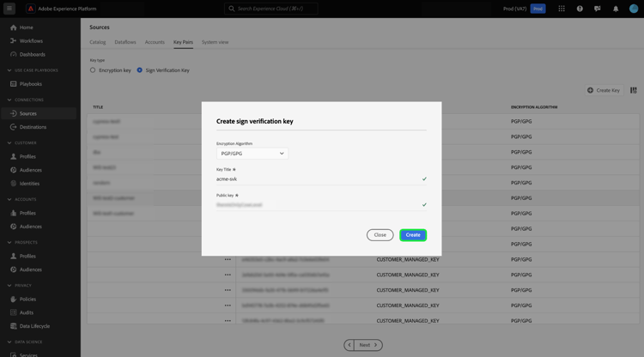
Task: Click the Prod environment badge
Action: [x=538, y=9]
